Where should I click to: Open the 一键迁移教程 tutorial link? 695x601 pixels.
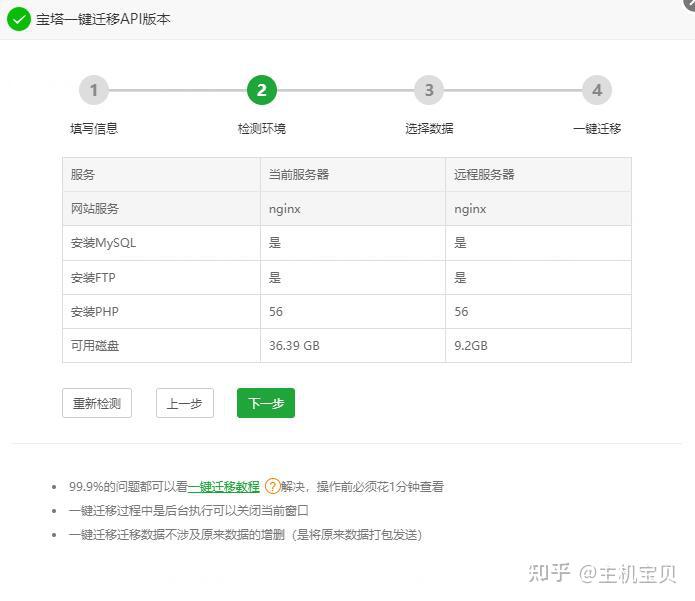(224, 487)
